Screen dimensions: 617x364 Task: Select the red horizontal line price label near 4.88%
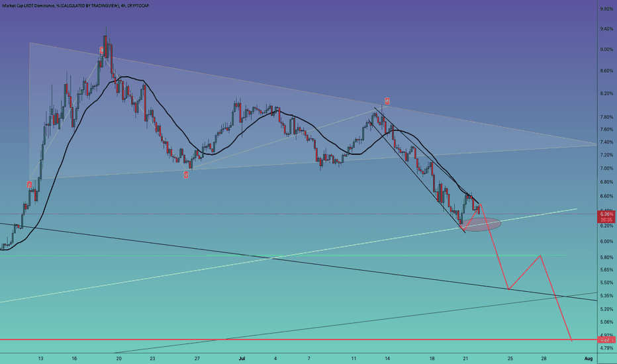pos(606,340)
